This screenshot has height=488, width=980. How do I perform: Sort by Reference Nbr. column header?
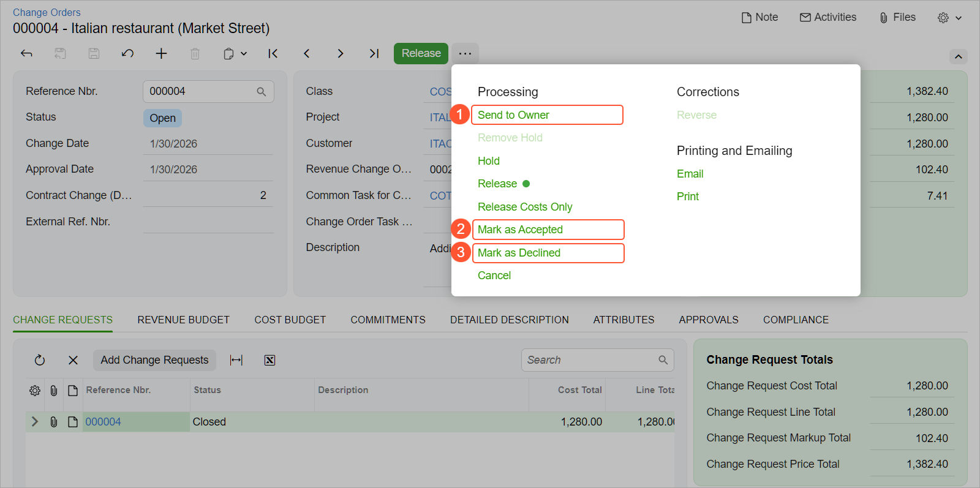pyautogui.click(x=118, y=390)
